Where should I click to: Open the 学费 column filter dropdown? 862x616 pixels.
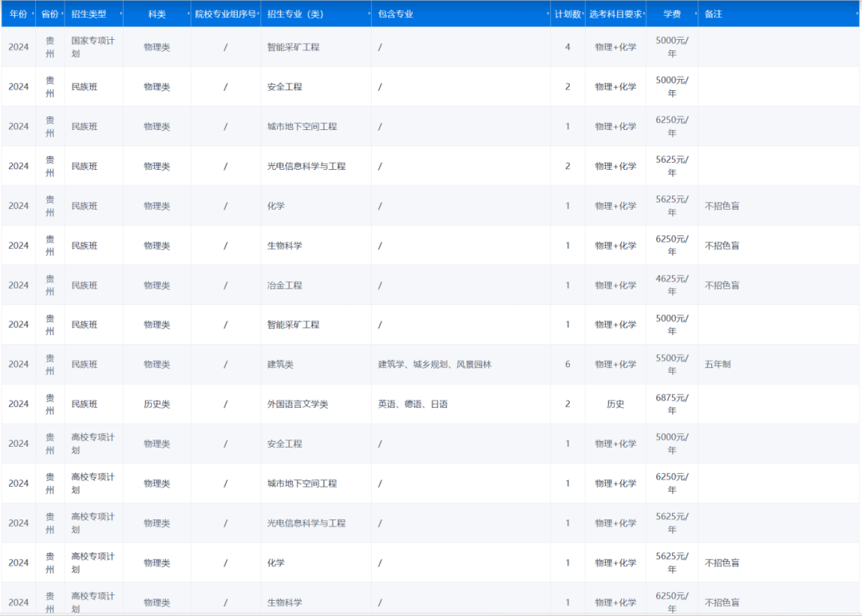(695, 14)
